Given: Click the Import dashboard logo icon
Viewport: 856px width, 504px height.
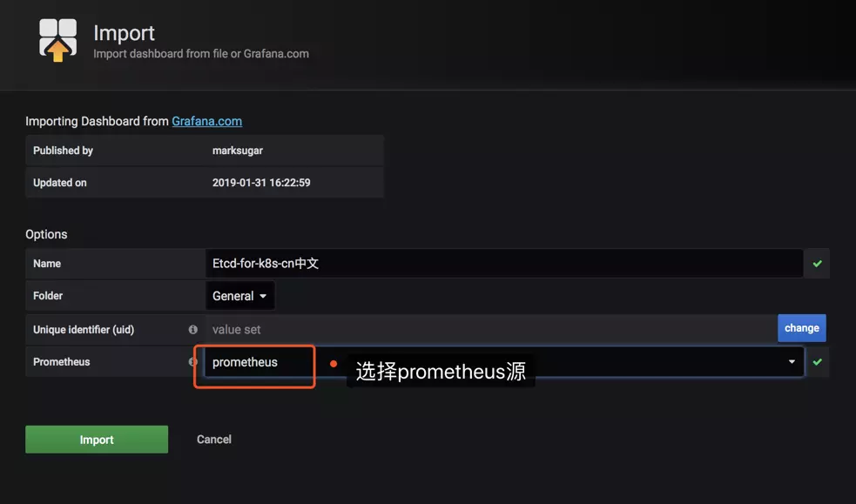Looking at the screenshot, I should coord(57,40).
